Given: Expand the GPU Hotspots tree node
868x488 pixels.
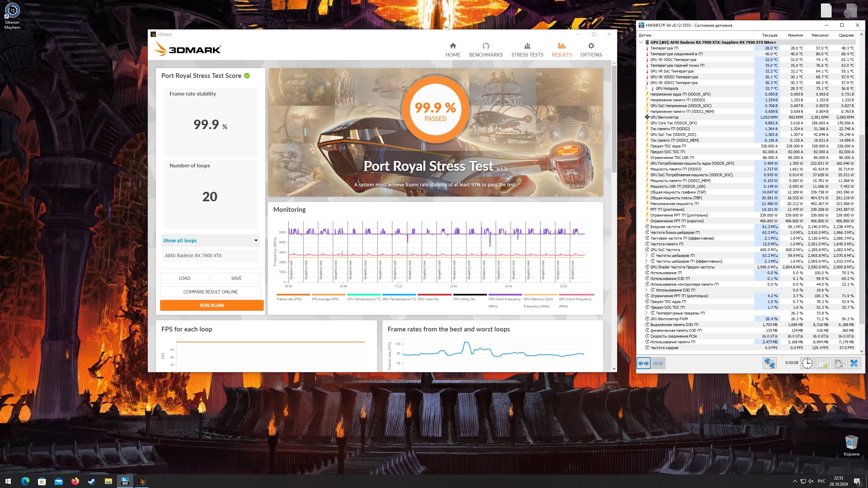Looking at the screenshot, I should 646,88.
